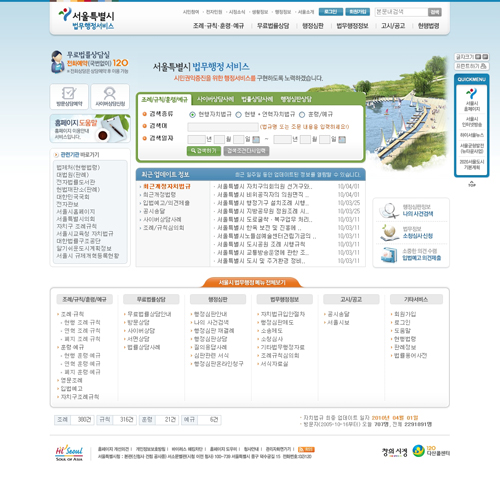Click the RSS feed icon in footer
The height and width of the screenshot is (479, 500).
click(306, 449)
